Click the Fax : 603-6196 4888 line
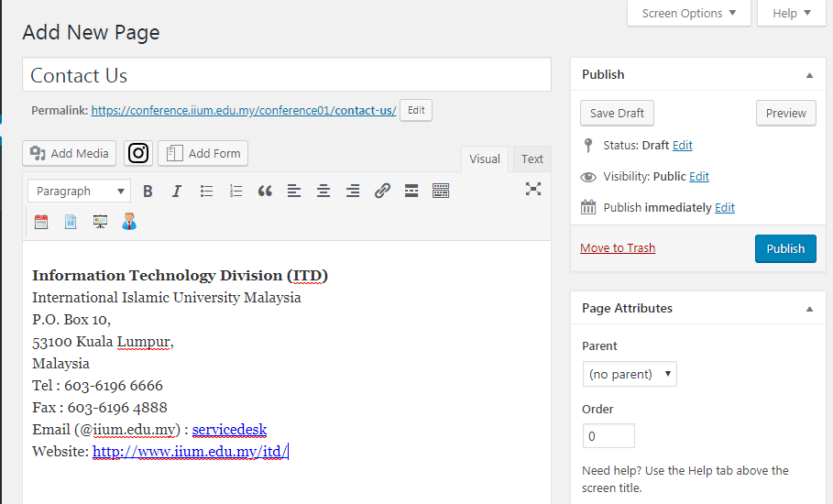 (100, 408)
